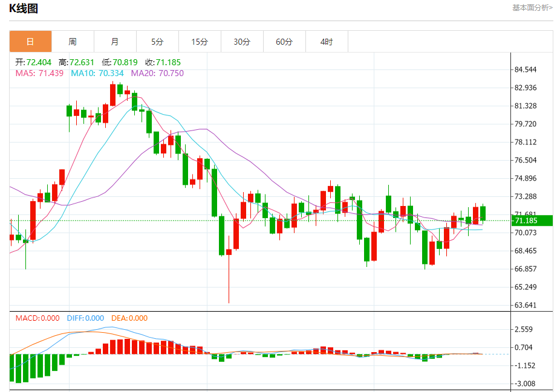Click the MACD 0.704 axis value

[x=524, y=347]
